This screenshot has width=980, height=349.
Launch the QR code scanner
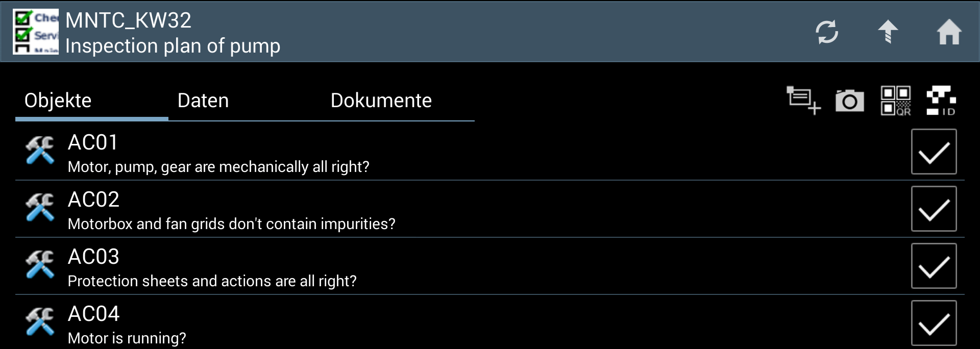pyautogui.click(x=895, y=101)
